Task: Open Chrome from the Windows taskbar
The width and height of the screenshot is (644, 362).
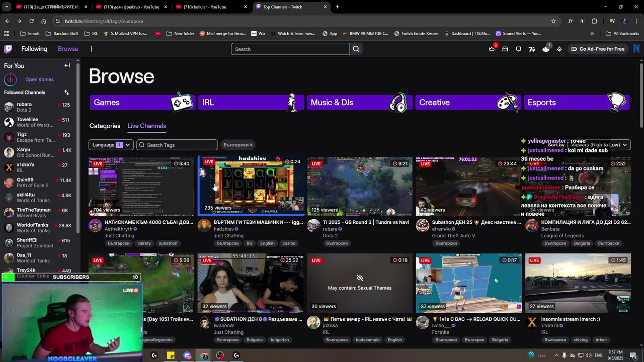Action: (x=204, y=355)
